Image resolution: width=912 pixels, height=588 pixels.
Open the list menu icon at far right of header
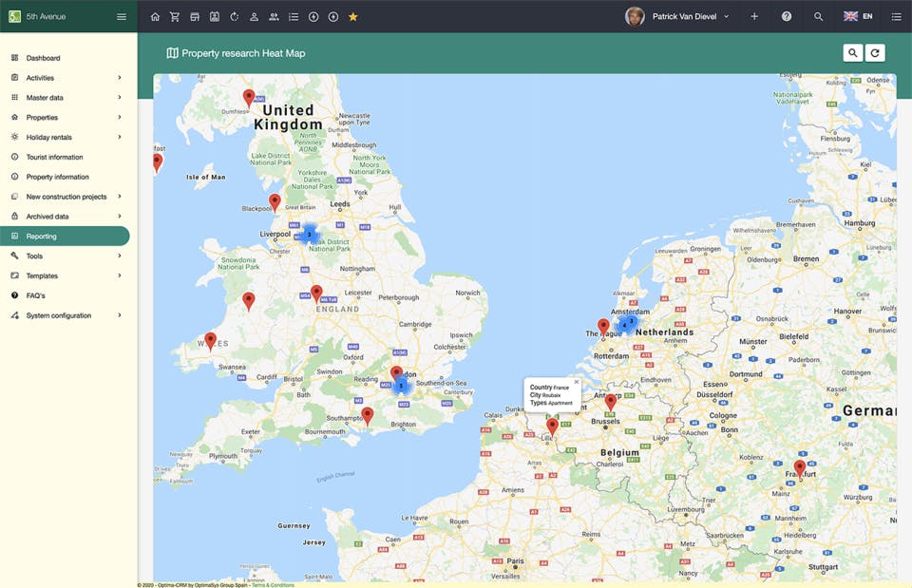[896, 16]
